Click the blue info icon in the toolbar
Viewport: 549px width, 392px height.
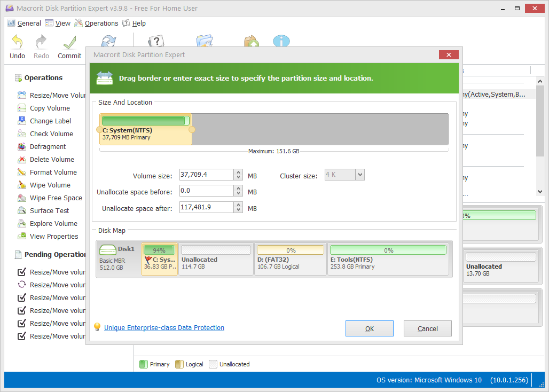(281, 41)
